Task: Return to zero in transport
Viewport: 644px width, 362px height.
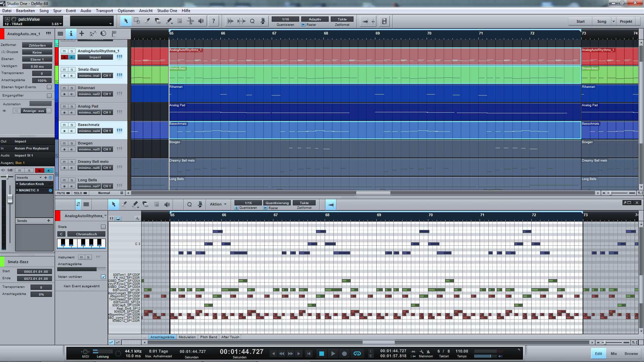Action: pos(309,354)
